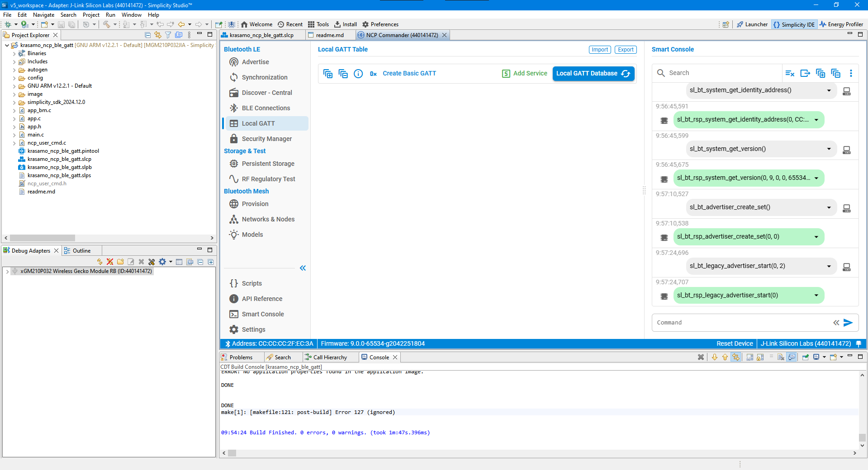
Task: Click Add Service button
Action: coord(525,74)
